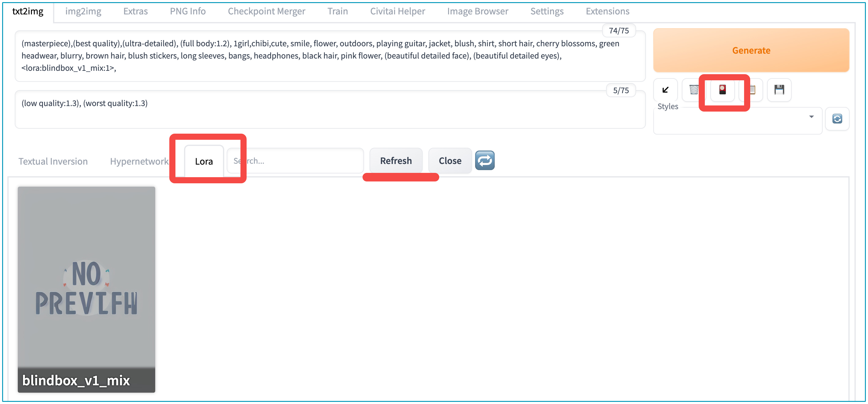Click the trash bin clear-prompt icon

coord(693,90)
